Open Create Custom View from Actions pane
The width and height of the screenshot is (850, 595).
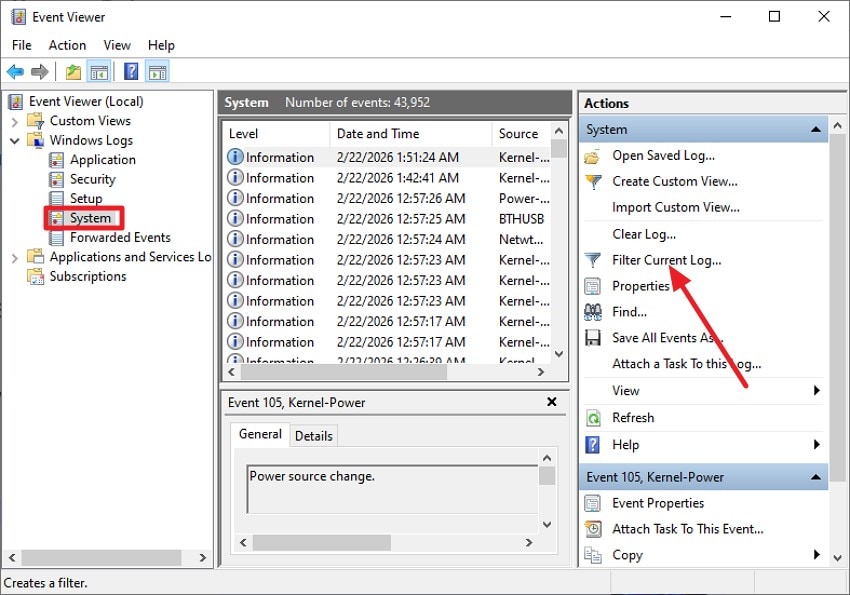coord(675,181)
